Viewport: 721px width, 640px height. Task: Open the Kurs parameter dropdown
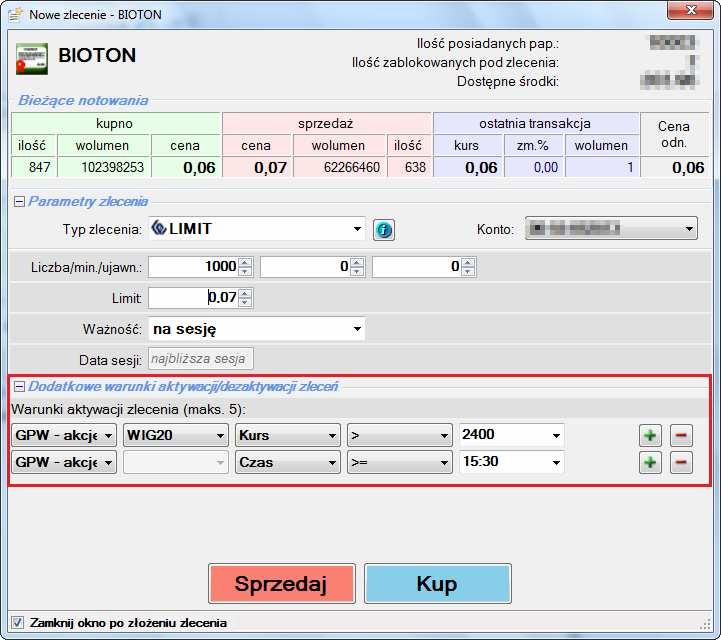pyautogui.click(x=288, y=435)
